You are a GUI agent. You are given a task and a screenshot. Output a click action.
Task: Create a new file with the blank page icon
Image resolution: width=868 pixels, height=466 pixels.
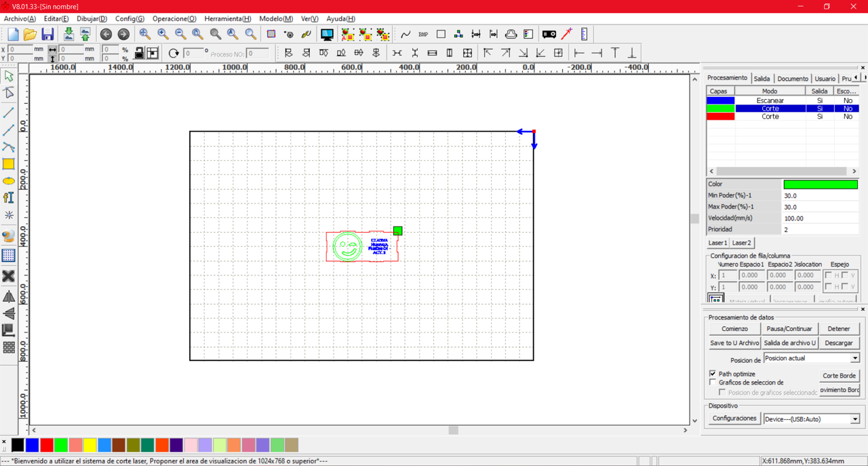click(x=13, y=34)
